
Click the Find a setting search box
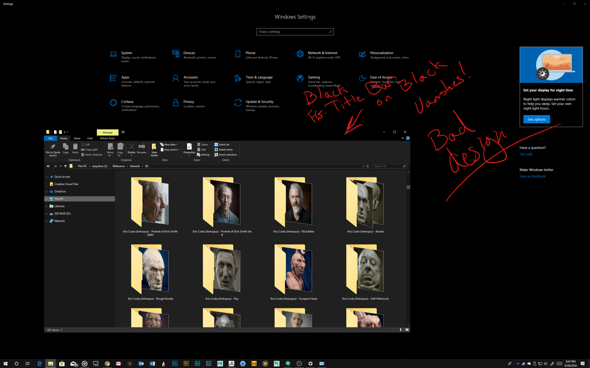tap(295, 32)
